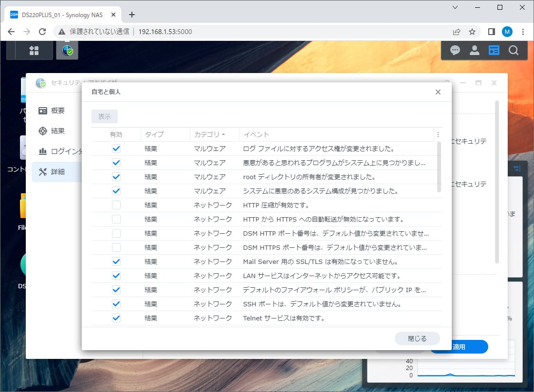
Task: Click the Security Advisor window scrollbar
Action: click(x=497, y=182)
